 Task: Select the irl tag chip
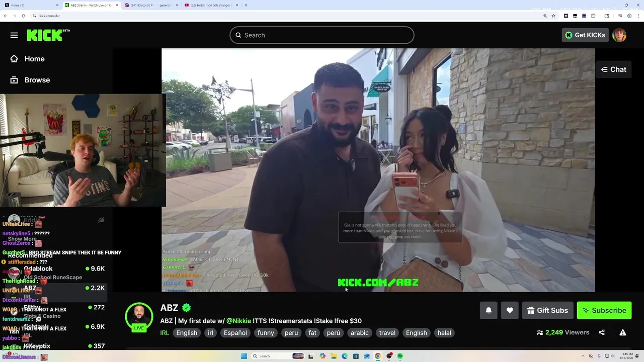click(x=211, y=333)
